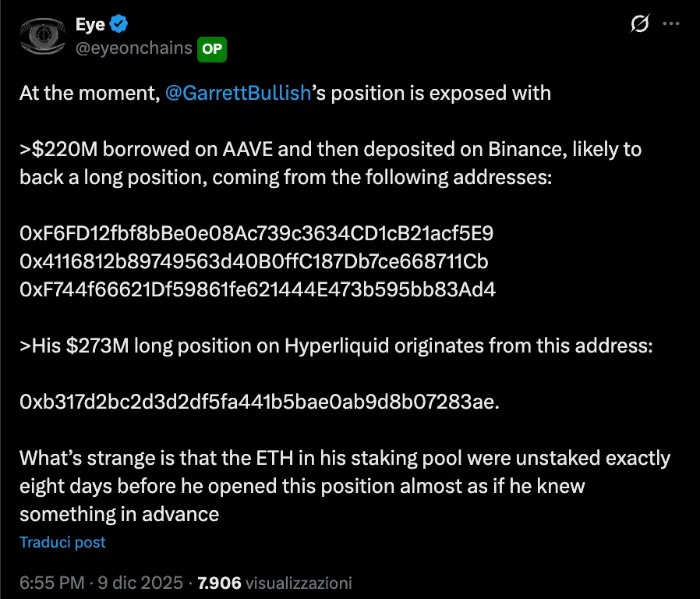Click the address starting 0x4116812b
Viewport: 700px width, 599px height.
click(254, 261)
